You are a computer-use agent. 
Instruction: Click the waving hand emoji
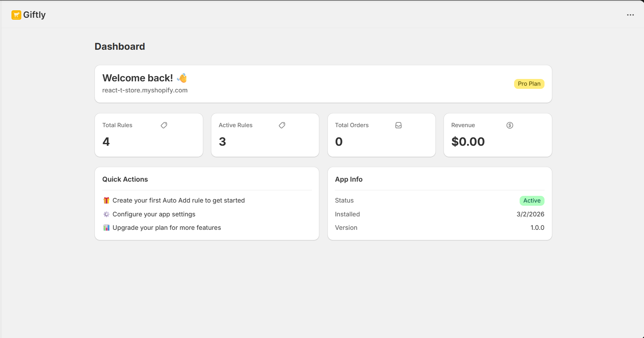pos(182,78)
